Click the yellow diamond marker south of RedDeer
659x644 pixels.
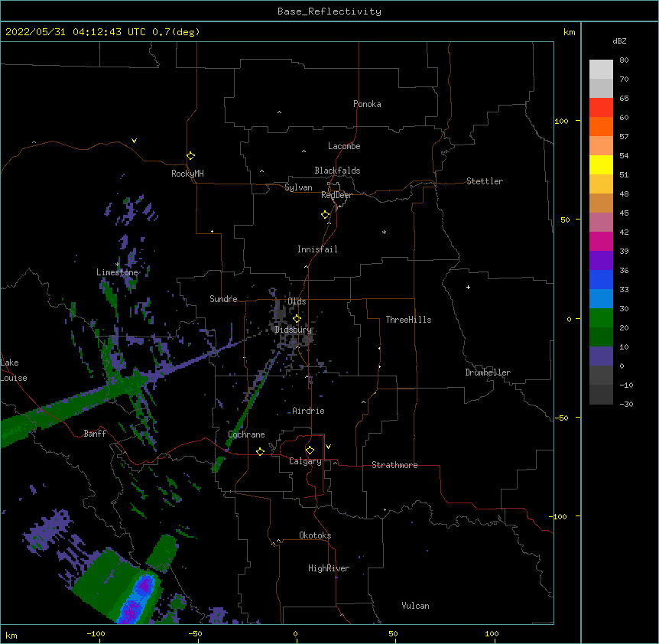(x=325, y=215)
